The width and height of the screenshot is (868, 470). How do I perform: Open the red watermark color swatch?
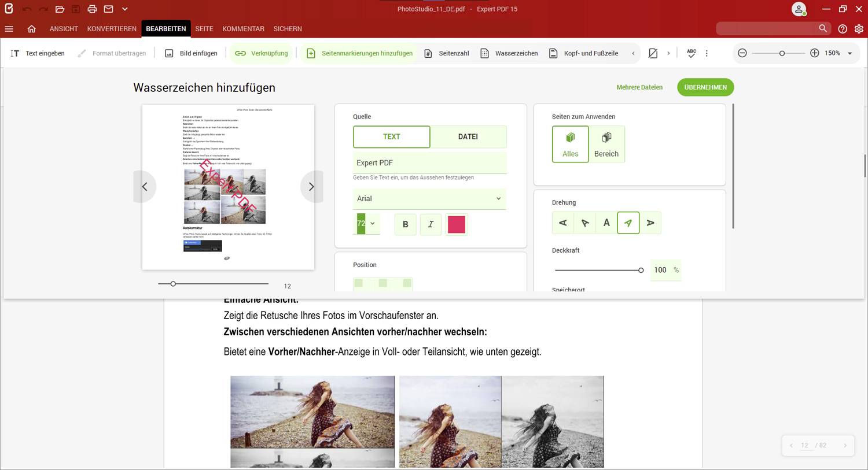(x=456, y=224)
